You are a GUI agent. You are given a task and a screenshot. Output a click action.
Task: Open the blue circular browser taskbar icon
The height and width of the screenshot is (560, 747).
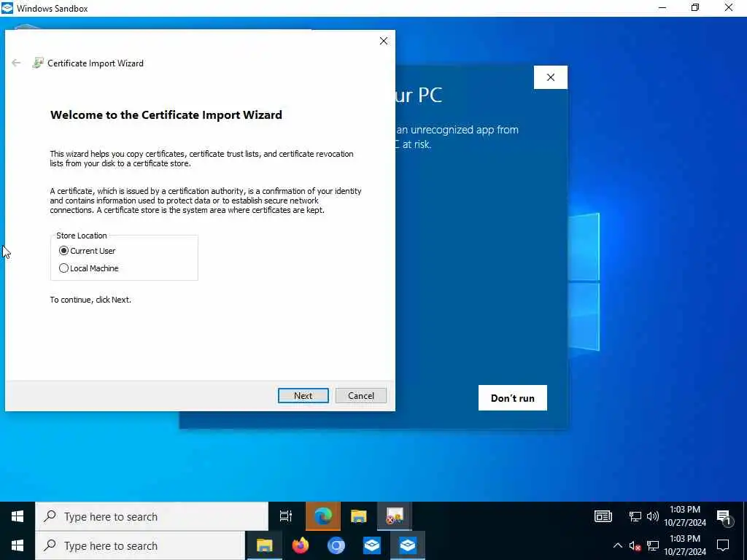(x=336, y=545)
